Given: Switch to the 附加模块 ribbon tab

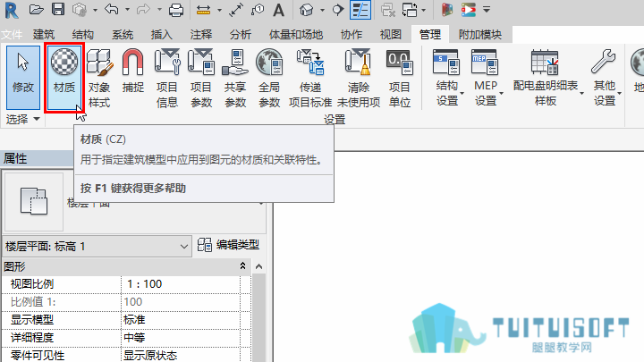Looking at the screenshot, I should tap(480, 35).
